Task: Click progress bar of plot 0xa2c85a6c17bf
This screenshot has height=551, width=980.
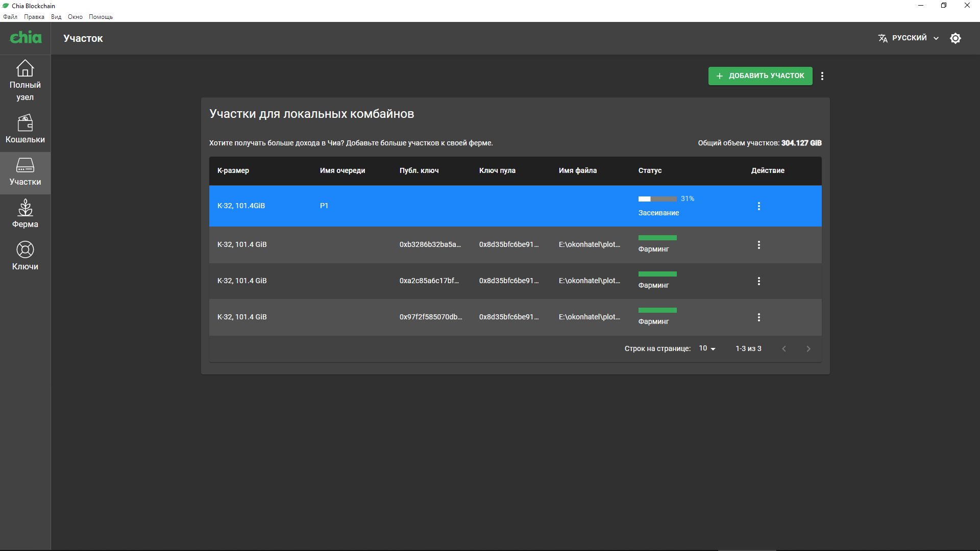Action: [657, 274]
